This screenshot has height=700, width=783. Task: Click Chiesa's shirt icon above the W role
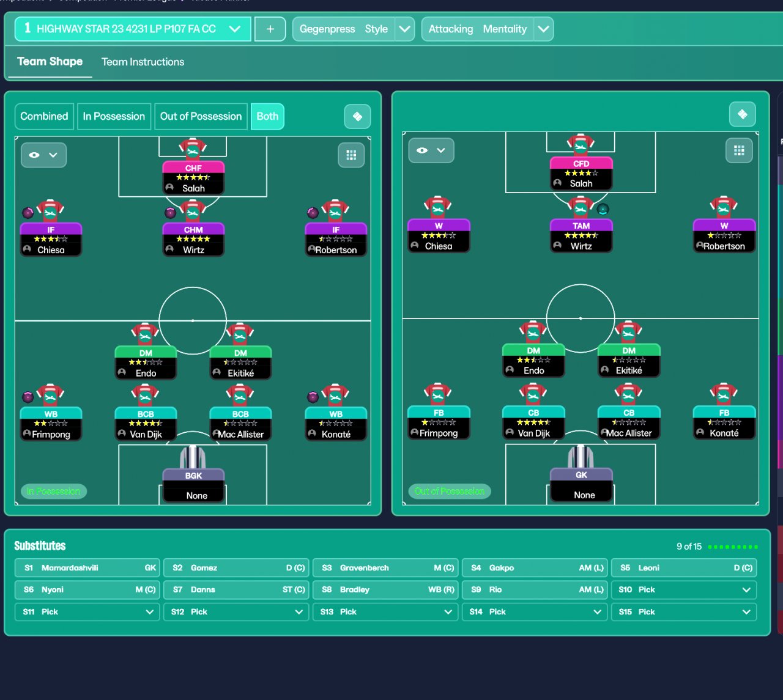tap(438, 207)
